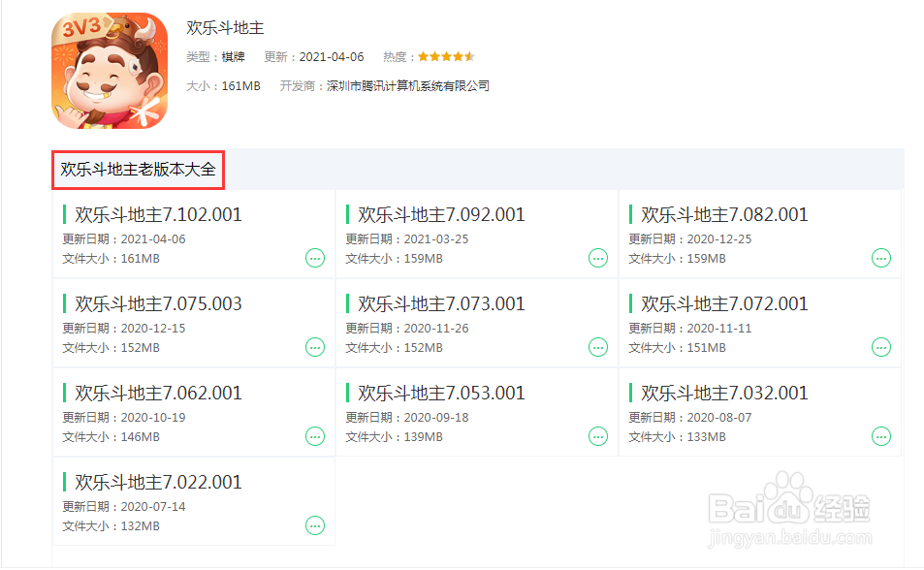Click the 欢乐斗地主老版本大全 section header
The height and width of the screenshot is (570, 924).
[x=138, y=169]
